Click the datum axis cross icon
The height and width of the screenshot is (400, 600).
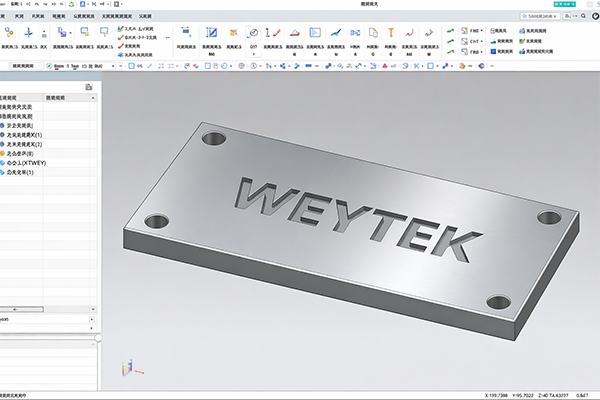coord(28,33)
